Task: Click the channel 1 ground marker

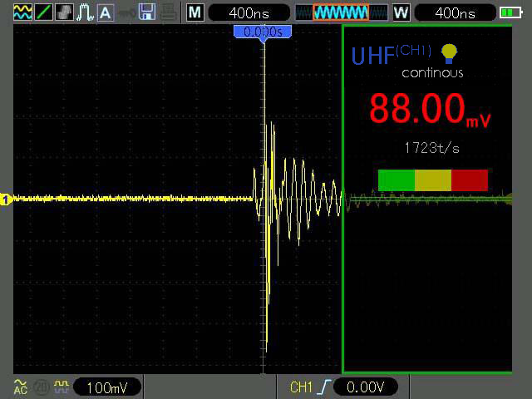Action: (6, 199)
